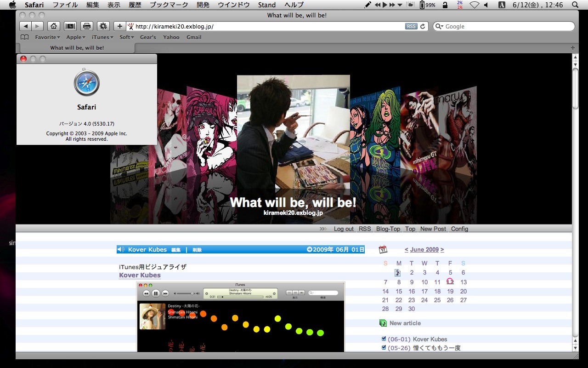Add a new tab with tab bar plus
Image resolution: width=588 pixels, height=368 pixels.
(572, 48)
